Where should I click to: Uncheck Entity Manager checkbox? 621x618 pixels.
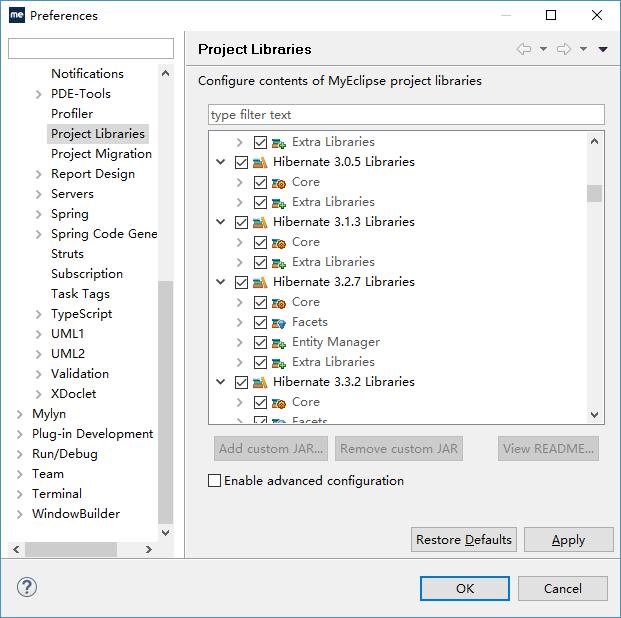(260, 342)
